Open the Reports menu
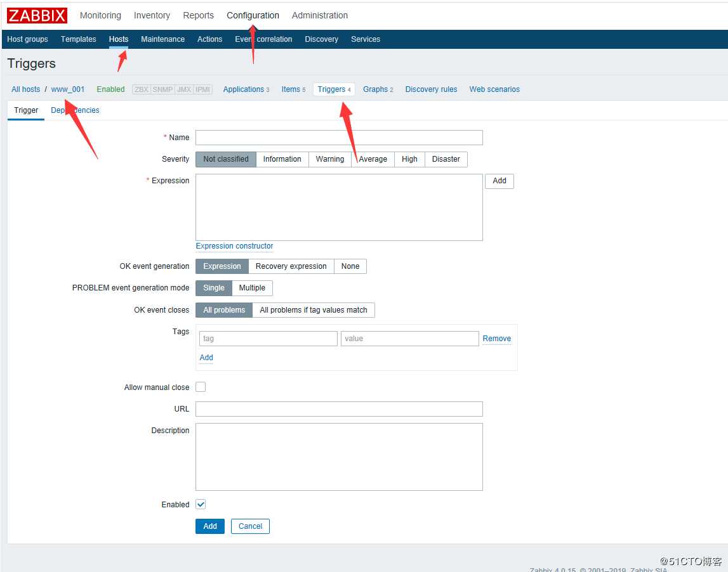Screen dimensions: 728x572 tap(198, 15)
